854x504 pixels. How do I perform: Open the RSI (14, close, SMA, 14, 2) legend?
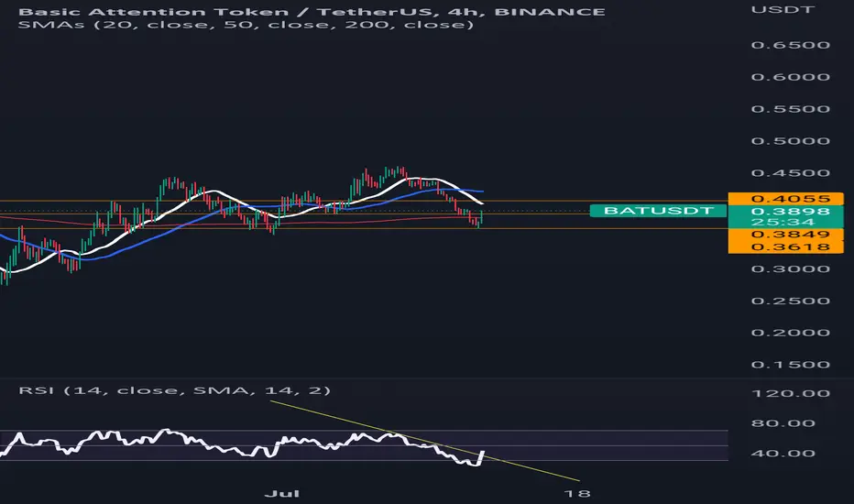(174, 390)
